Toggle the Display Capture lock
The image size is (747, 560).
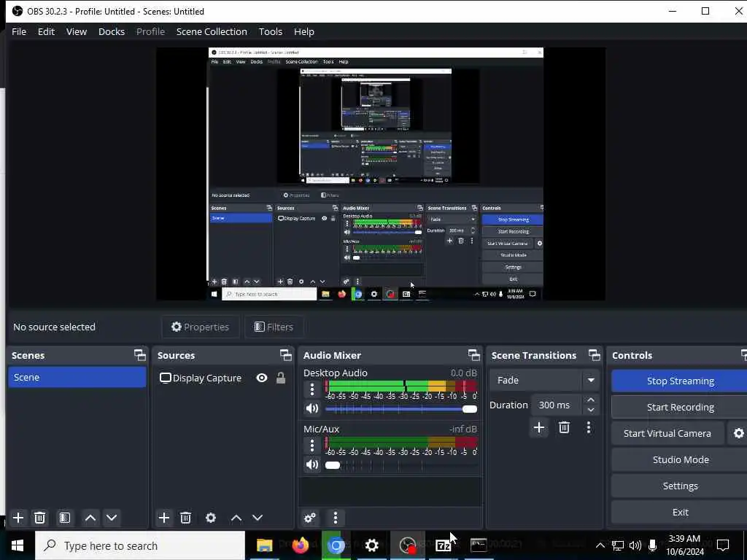281,378
